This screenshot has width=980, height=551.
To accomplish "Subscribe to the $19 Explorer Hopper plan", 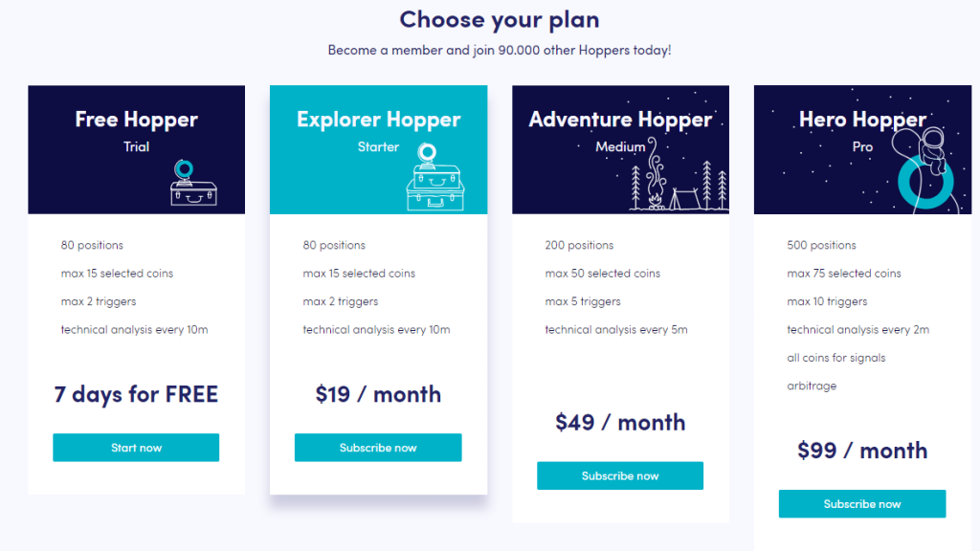I will [x=378, y=448].
